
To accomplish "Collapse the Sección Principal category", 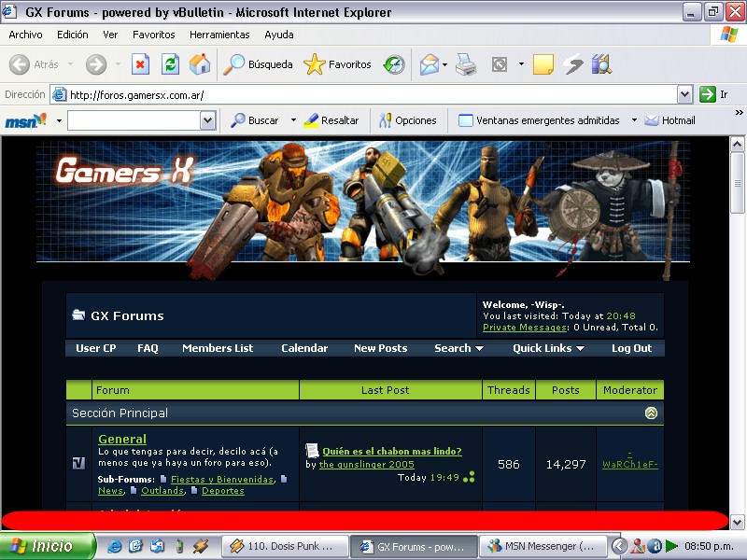I will coord(651,413).
